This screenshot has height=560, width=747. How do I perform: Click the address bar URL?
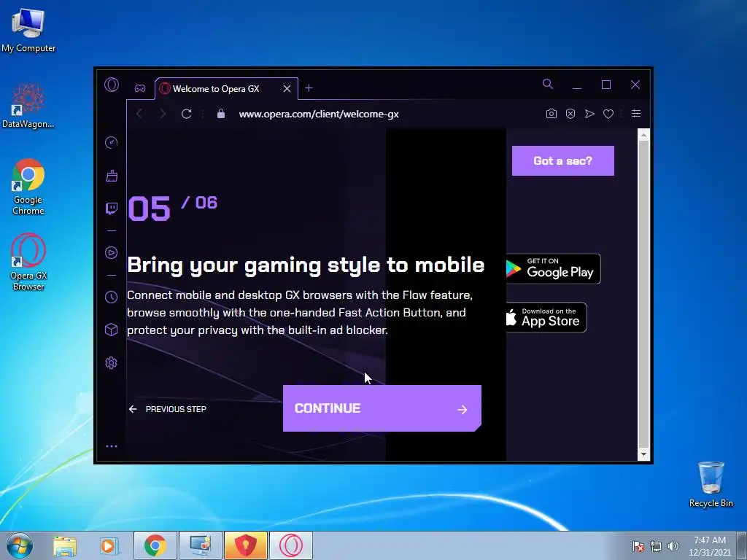pos(319,114)
